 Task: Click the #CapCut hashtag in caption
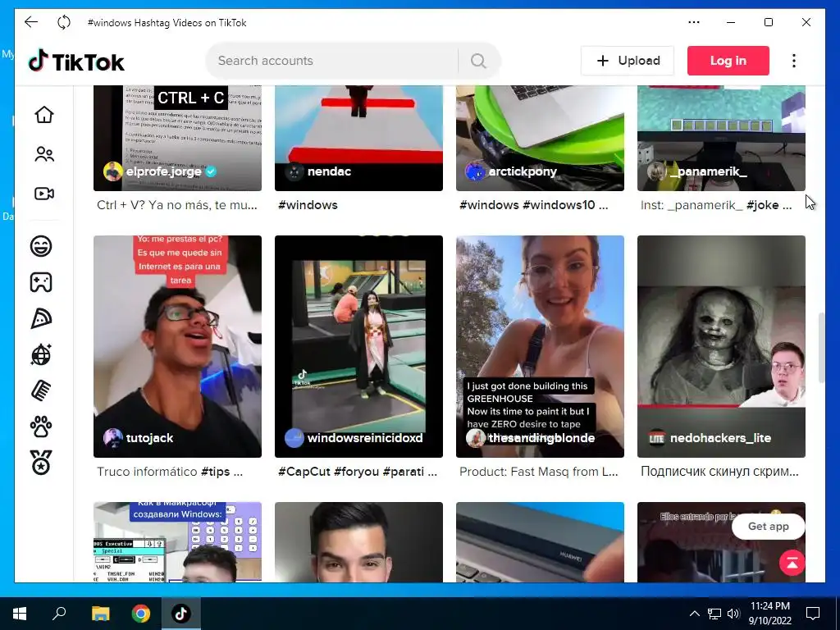pos(304,472)
